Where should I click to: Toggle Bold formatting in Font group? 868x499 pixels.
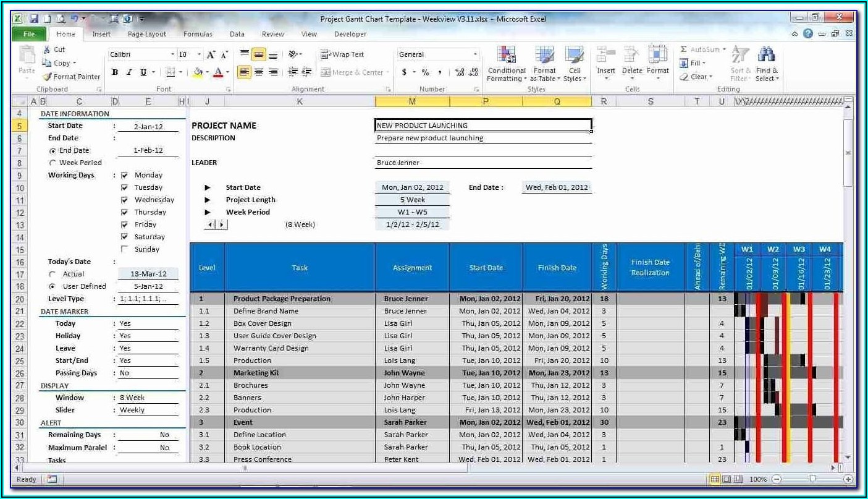pos(115,72)
